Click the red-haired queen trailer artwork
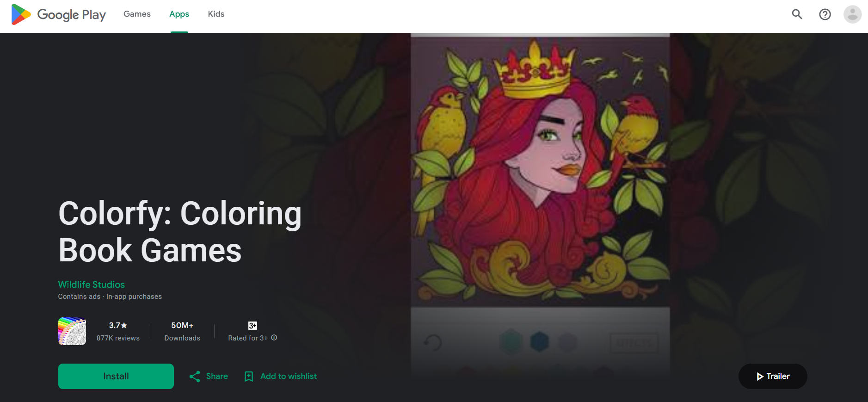This screenshot has width=868, height=402. pyautogui.click(x=540, y=171)
